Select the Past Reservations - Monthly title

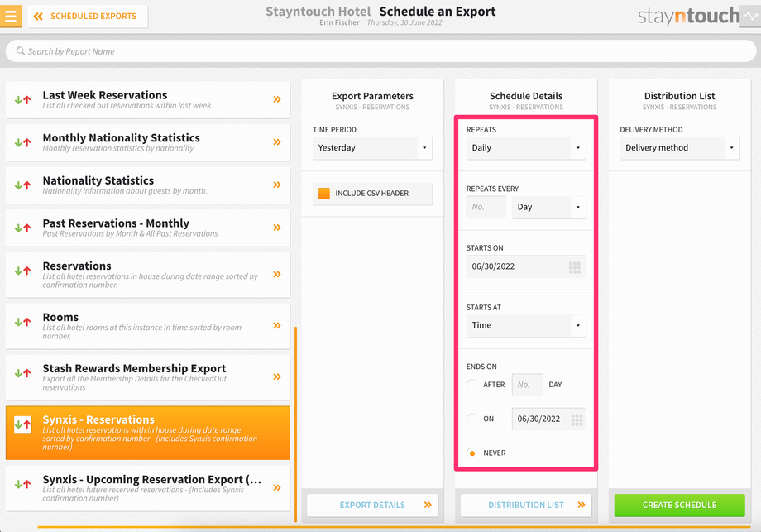[116, 223]
